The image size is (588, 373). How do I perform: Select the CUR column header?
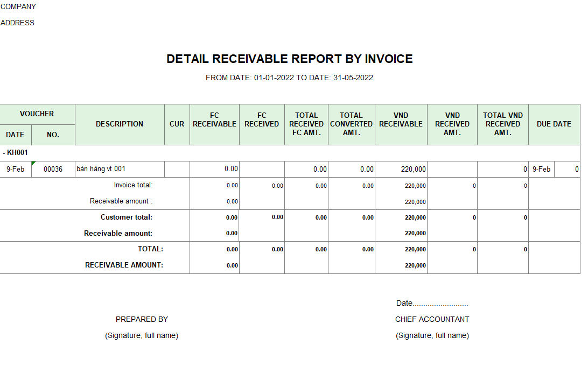coord(177,124)
